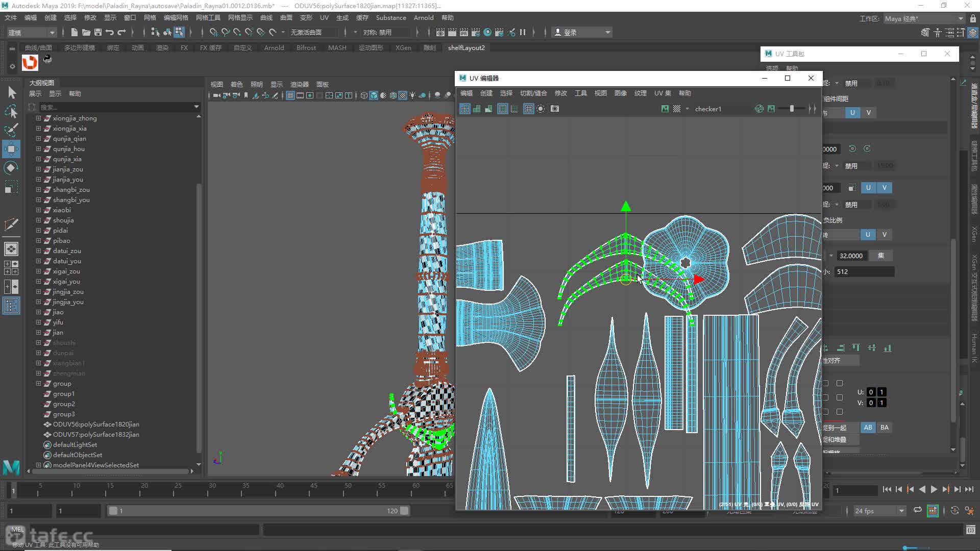Image resolution: width=980 pixels, height=551 pixels.
Task: Switch to the XGen shelf tab
Action: [x=403, y=47]
